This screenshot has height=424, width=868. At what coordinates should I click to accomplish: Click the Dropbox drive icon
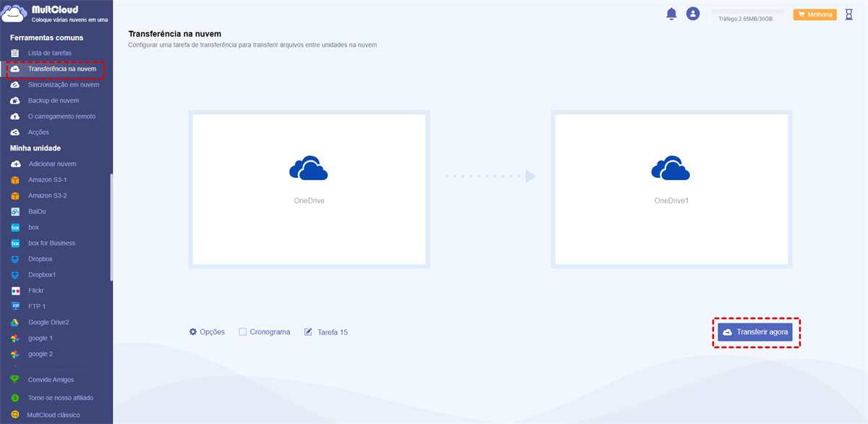tap(14, 259)
